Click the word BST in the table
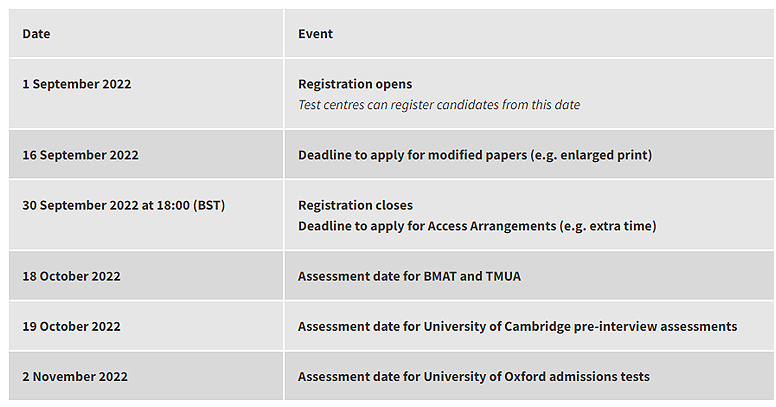This screenshot has width=776, height=407. tap(208, 205)
